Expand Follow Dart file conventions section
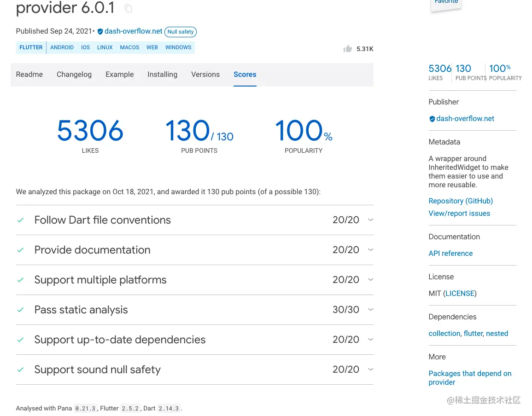The width and height of the screenshot is (532, 416). click(x=371, y=220)
